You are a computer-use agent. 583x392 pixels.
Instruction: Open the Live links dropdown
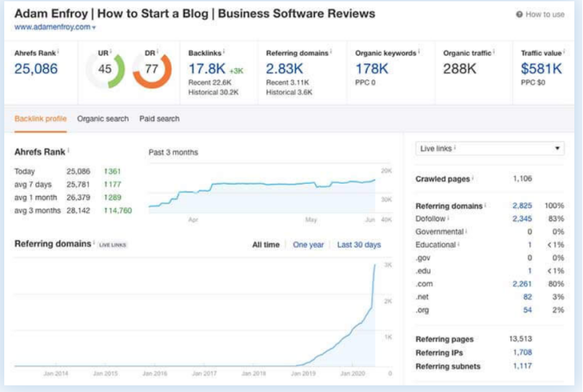[490, 149]
